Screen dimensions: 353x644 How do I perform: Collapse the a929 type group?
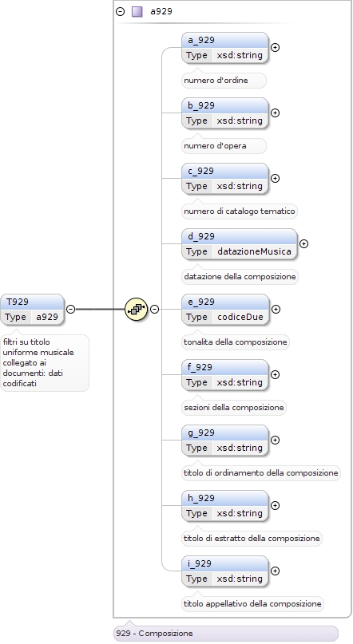[121, 11]
